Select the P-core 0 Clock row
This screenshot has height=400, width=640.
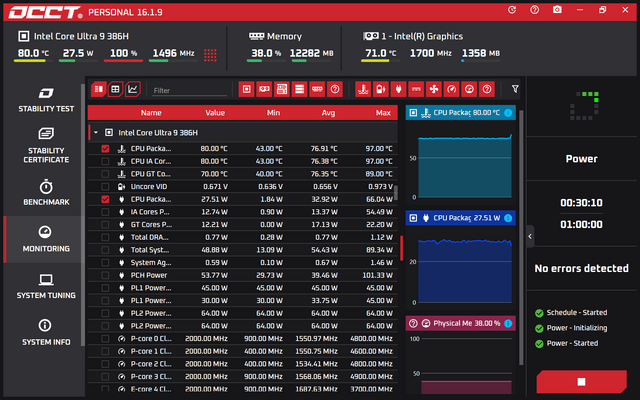pos(242,338)
